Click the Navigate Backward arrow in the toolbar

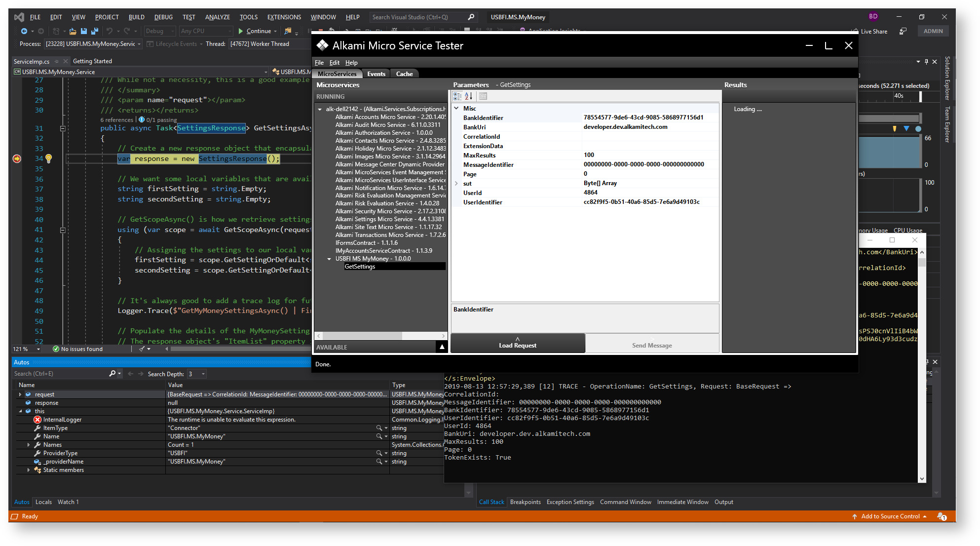pos(24,31)
